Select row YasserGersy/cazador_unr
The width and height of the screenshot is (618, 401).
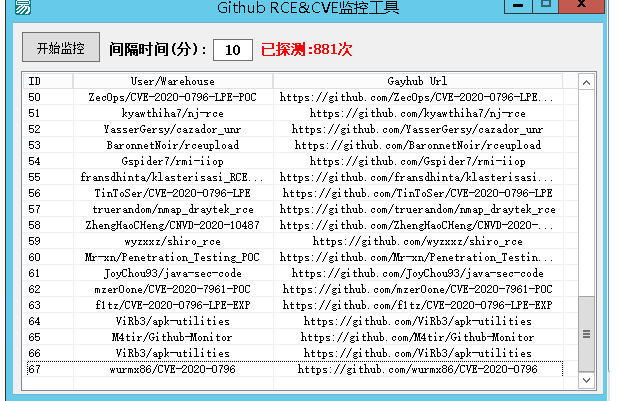click(293, 129)
